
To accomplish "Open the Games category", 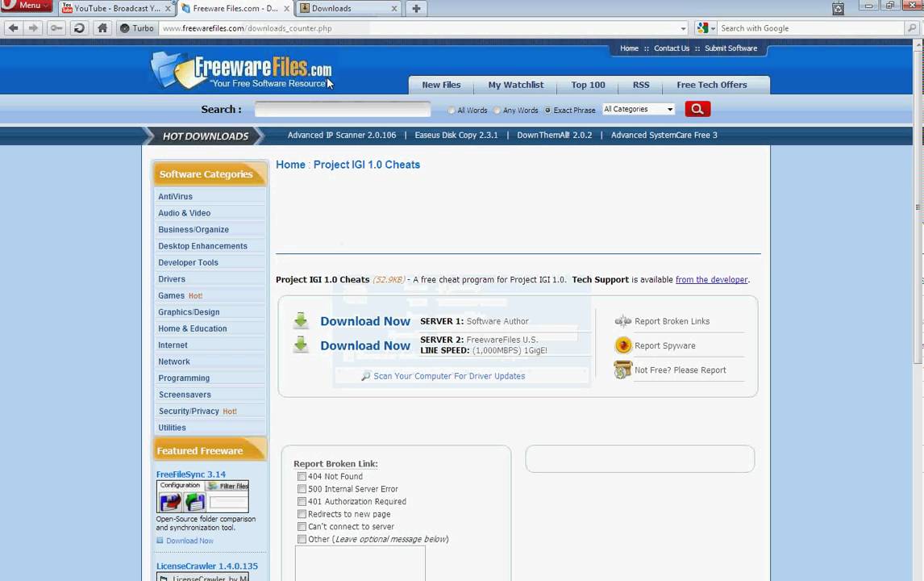I will [171, 295].
